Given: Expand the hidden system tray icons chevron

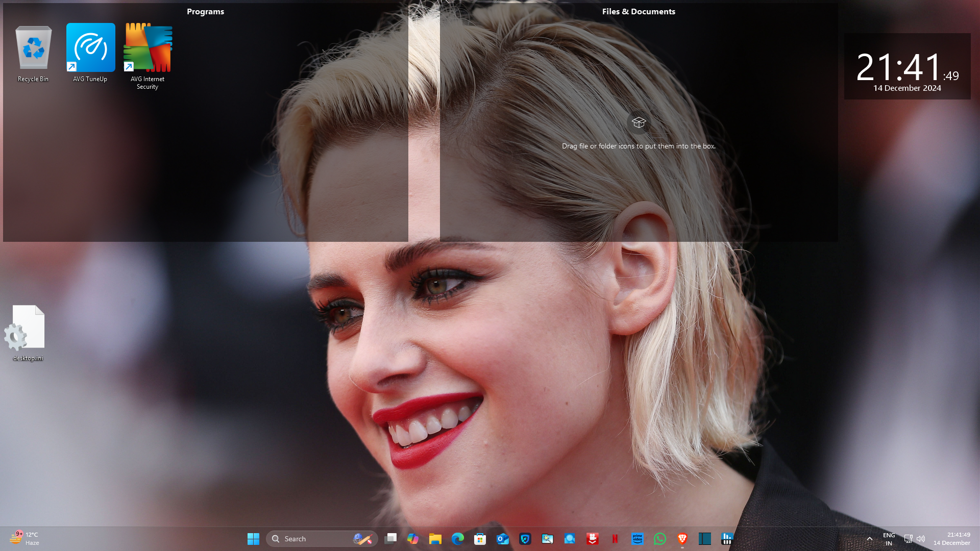Looking at the screenshot, I should pos(870,539).
